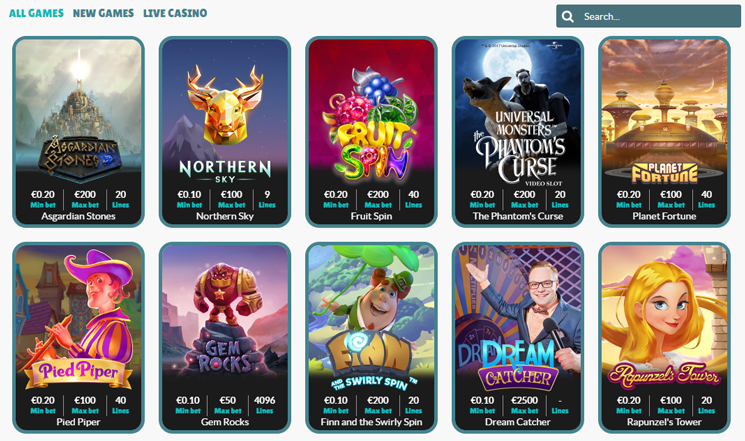Play Finn and the Swirly Spin
The image size is (745, 441).
click(x=371, y=337)
